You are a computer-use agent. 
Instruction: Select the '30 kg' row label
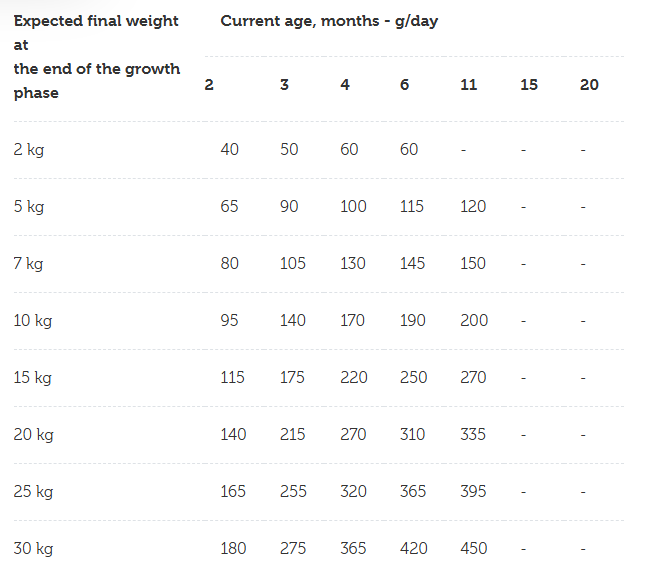coord(33,549)
